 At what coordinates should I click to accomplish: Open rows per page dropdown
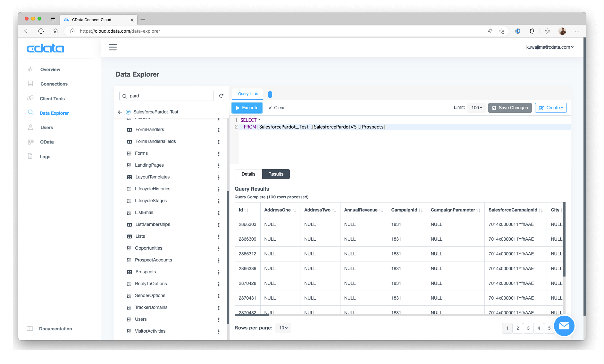(283, 328)
